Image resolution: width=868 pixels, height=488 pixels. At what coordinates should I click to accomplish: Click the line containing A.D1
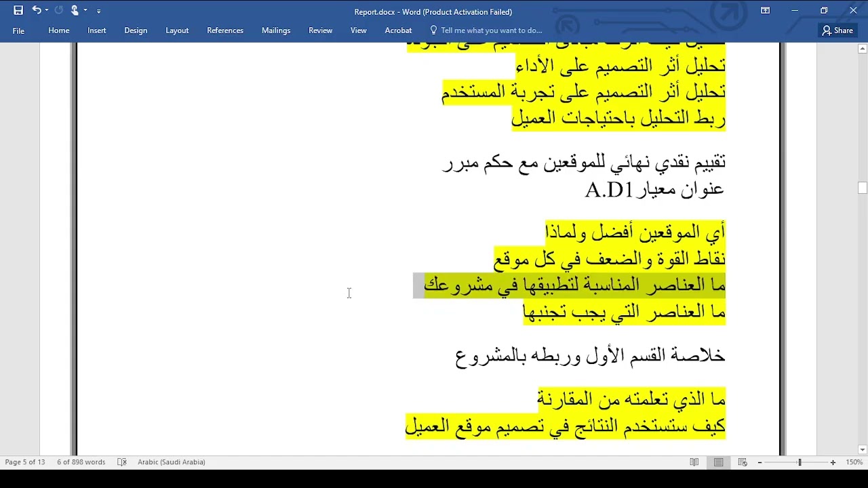[655, 190]
